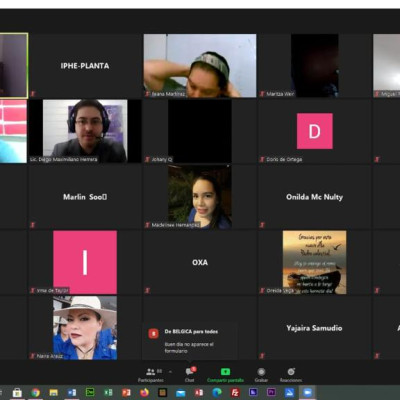Select the Yajaira Samudio participant tile

[314, 328]
